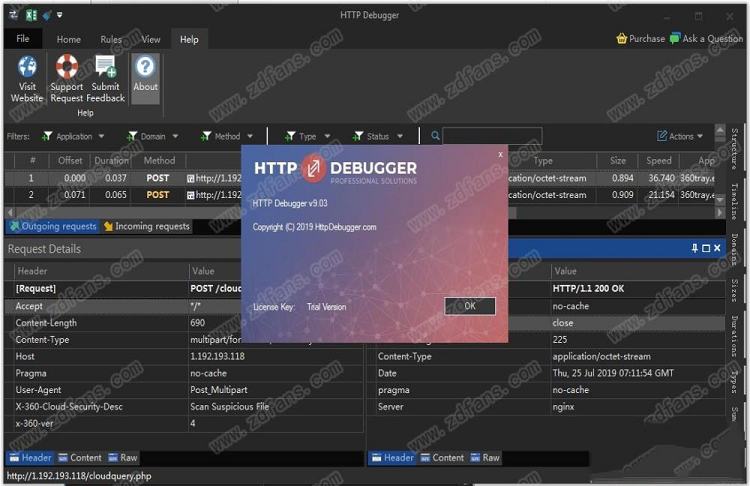Select the Help ribbon tab

[x=189, y=39]
